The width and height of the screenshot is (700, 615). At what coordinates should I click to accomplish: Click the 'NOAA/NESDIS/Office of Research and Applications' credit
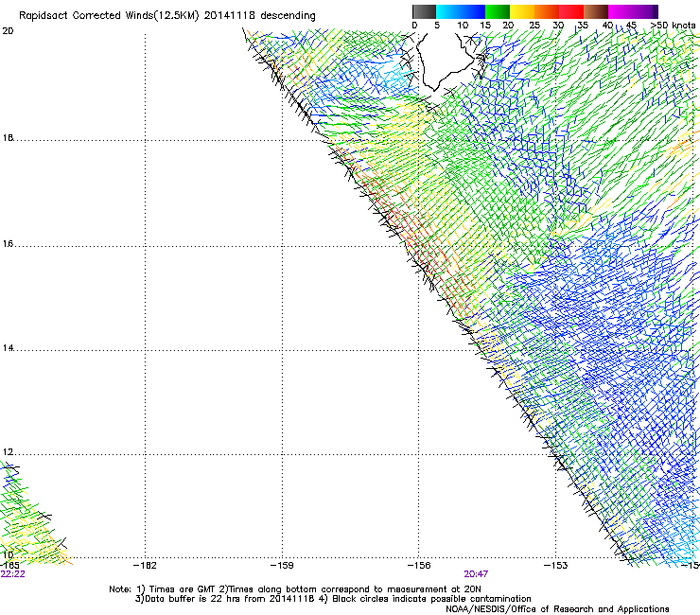tap(557, 609)
